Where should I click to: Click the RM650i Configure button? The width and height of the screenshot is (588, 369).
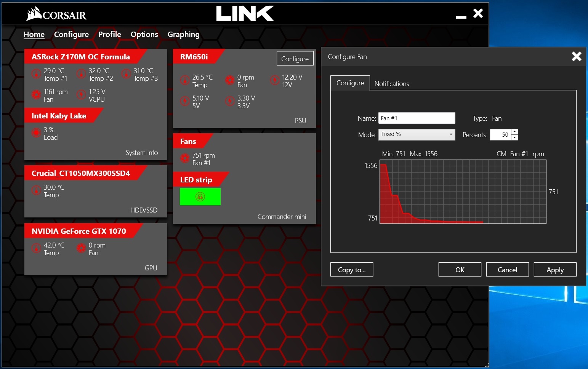(295, 59)
